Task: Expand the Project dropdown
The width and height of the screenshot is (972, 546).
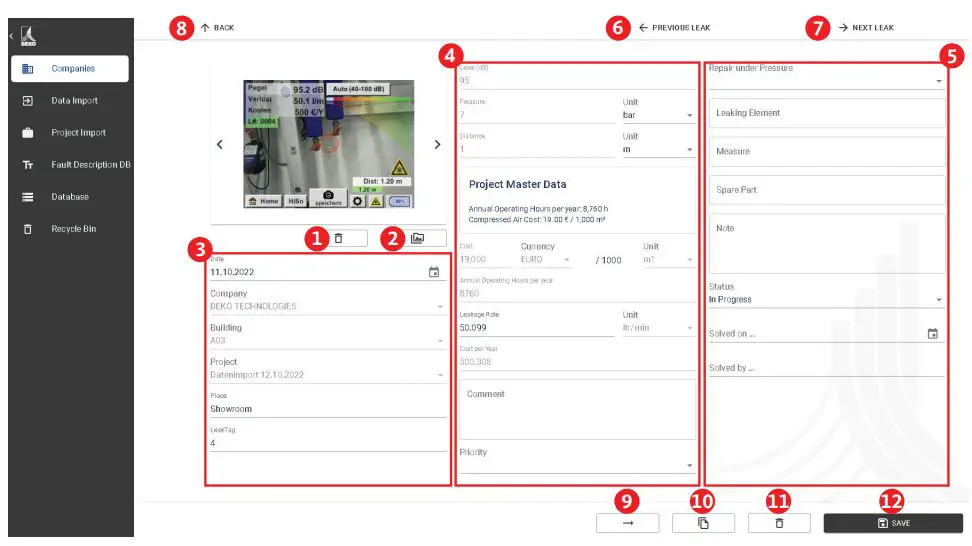Action: 327,375
